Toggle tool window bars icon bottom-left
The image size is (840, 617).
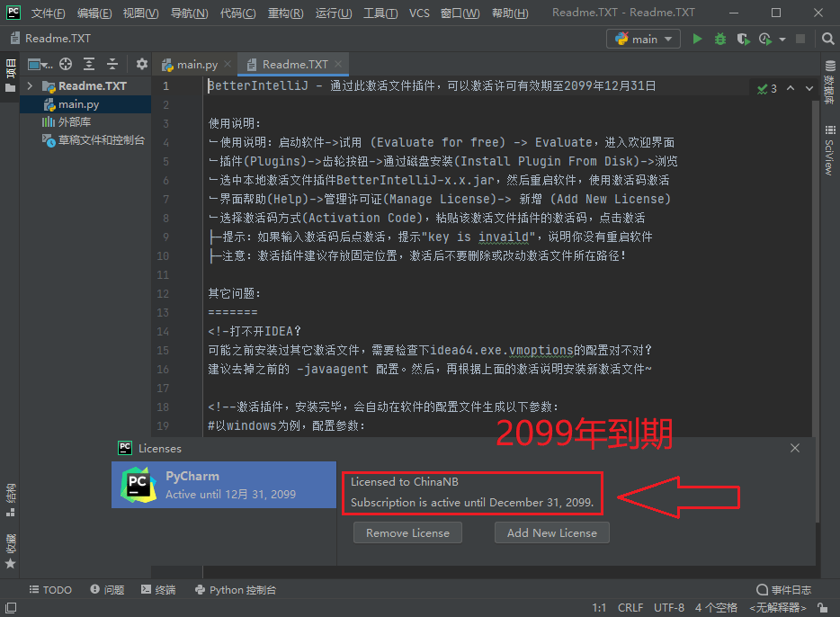pos(11,608)
